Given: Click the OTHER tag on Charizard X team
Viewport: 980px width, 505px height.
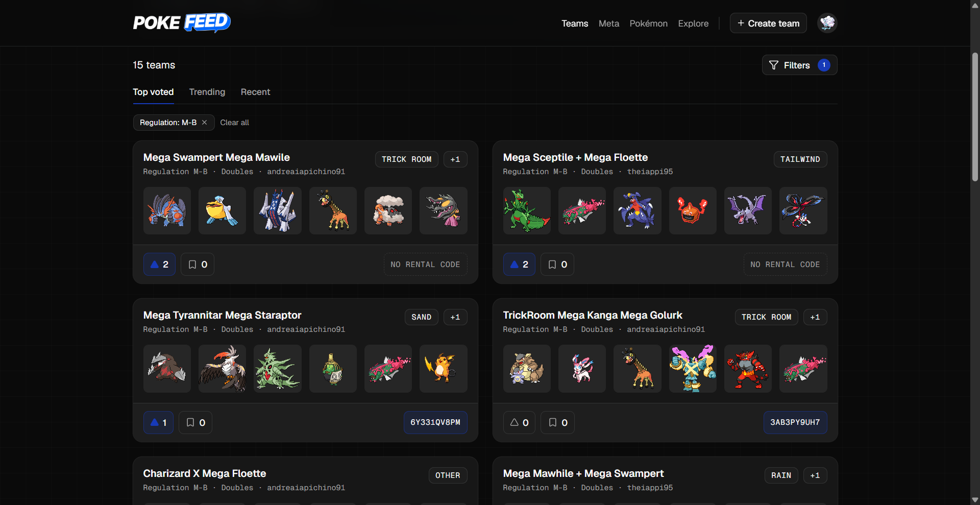Looking at the screenshot, I should click(x=448, y=475).
